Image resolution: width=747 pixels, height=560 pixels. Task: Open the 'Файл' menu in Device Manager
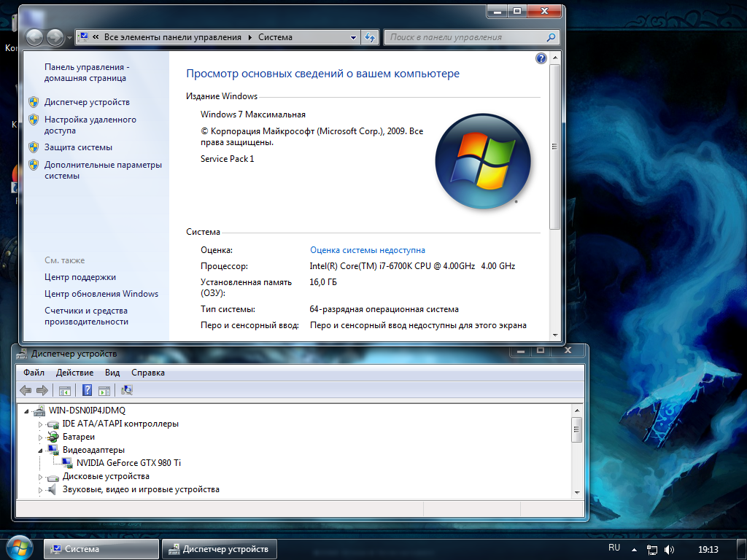click(34, 373)
